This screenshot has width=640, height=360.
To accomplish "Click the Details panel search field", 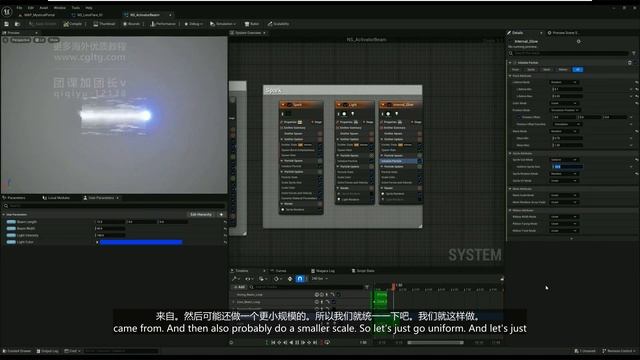I will tap(570, 53).
